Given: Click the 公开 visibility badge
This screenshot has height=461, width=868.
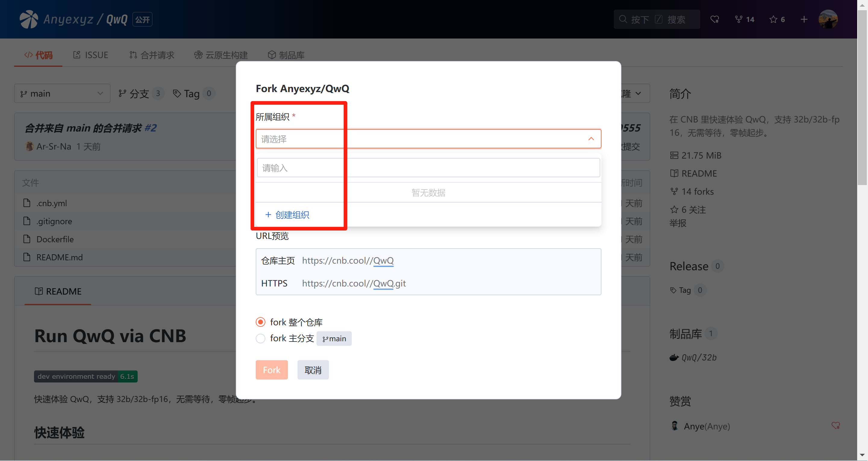Looking at the screenshot, I should [x=142, y=19].
